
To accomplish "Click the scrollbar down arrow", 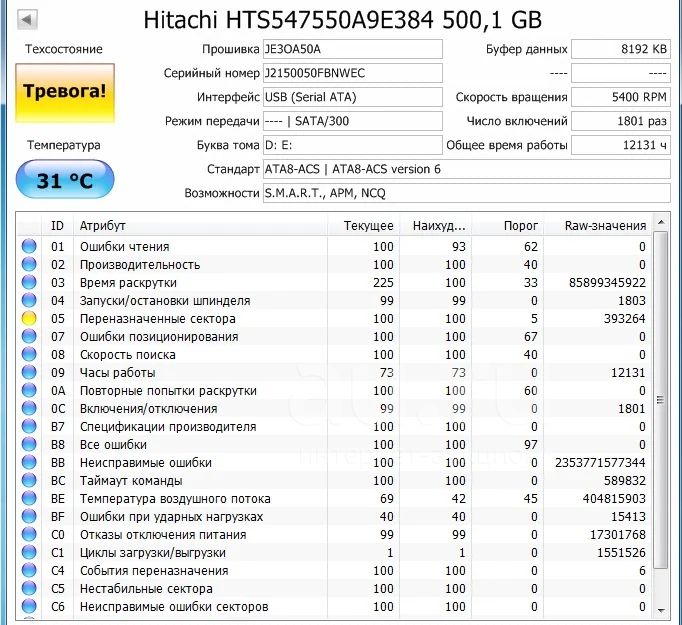I will click(661, 611).
